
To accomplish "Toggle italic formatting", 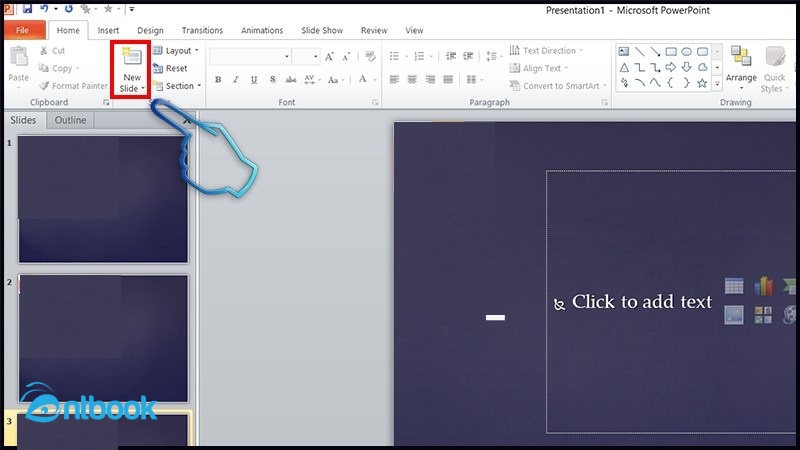I will [x=236, y=80].
